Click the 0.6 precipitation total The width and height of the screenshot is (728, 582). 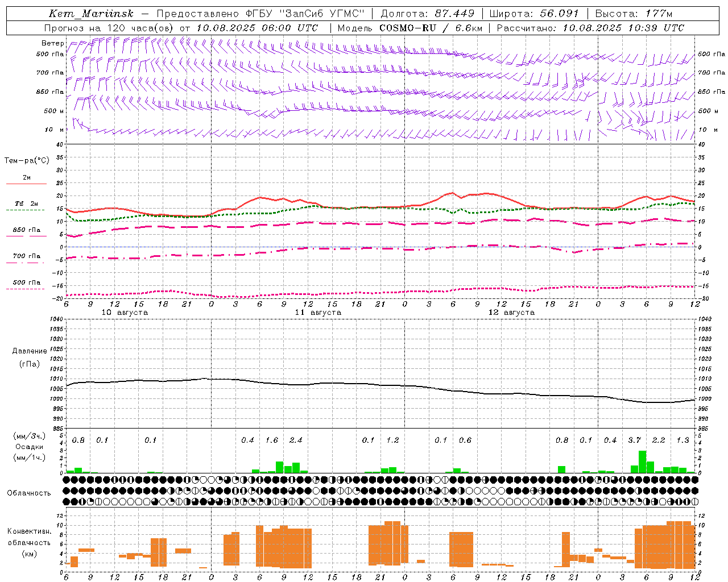pos(465,440)
